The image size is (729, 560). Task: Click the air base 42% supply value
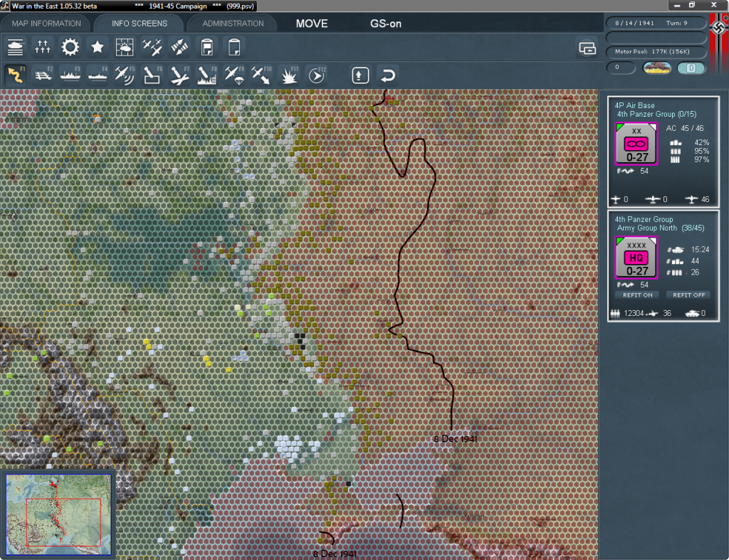(x=701, y=143)
